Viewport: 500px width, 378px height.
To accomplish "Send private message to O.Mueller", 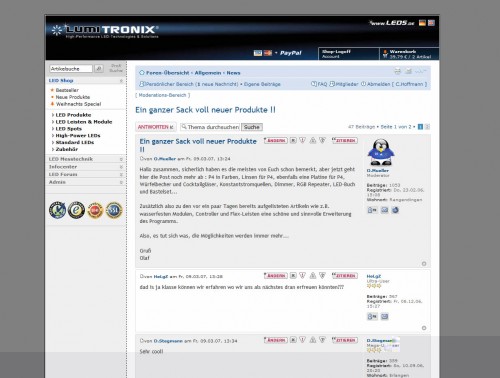I will (x=372, y=210).
